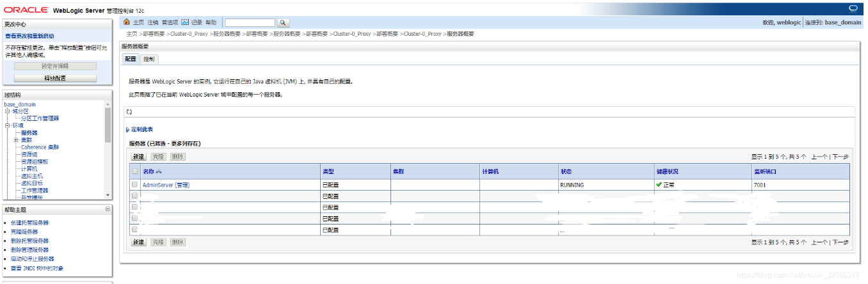868x284 pixels.
Task: Click 新建 button above the servers table
Action: click(138, 157)
